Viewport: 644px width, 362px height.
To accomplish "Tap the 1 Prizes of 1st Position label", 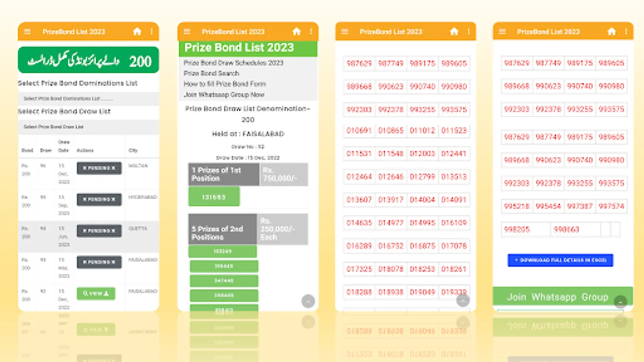I will pyautogui.click(x=224, y=174).
